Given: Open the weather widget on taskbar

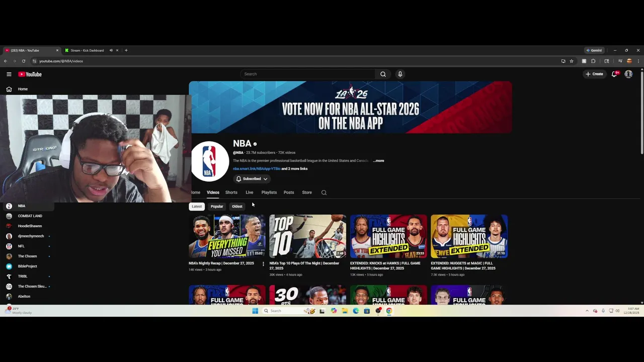Looking at the screenshot, I should tap(18, 311).
